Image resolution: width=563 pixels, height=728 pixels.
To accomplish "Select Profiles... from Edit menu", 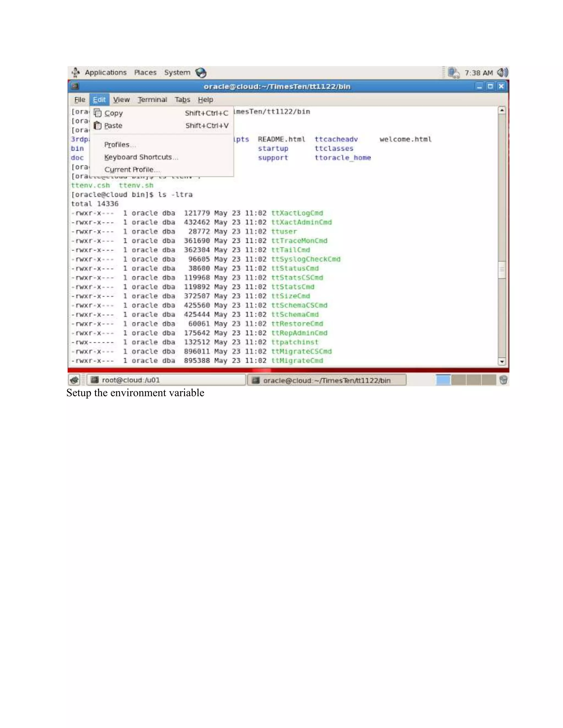I will pos(120,145).
